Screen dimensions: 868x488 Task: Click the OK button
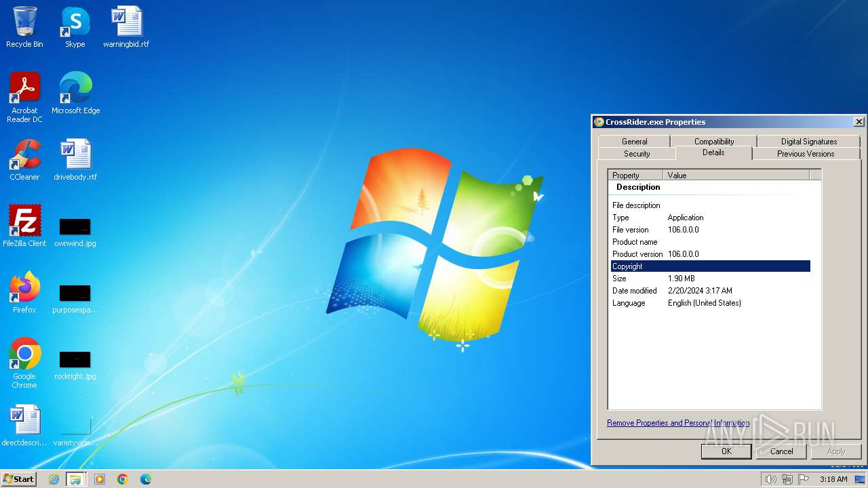tap(726, 451)
